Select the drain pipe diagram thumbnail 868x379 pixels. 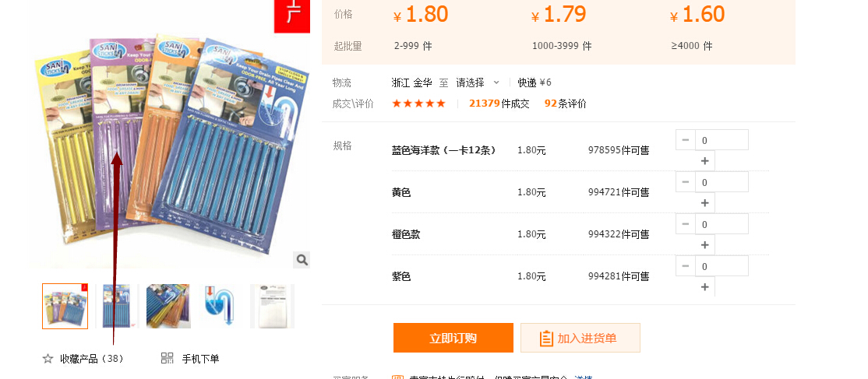coord(221,306)
